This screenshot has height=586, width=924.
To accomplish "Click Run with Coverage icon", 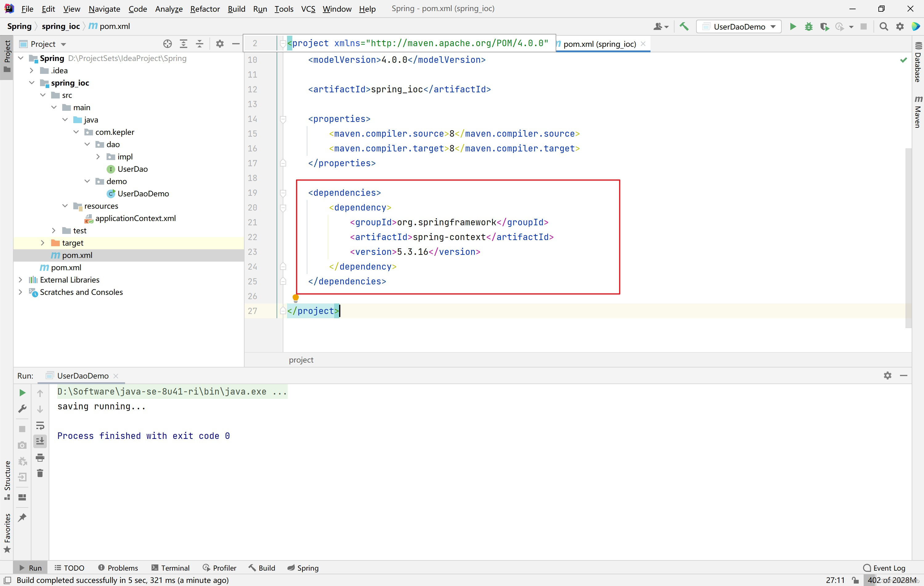I will coord(824,26).
